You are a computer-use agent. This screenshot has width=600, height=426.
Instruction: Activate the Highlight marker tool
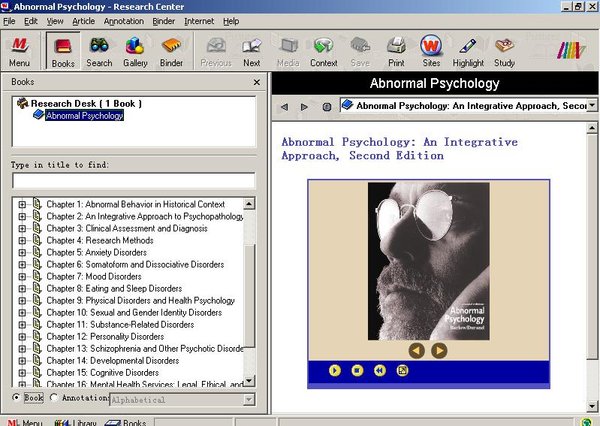point(468,50)
